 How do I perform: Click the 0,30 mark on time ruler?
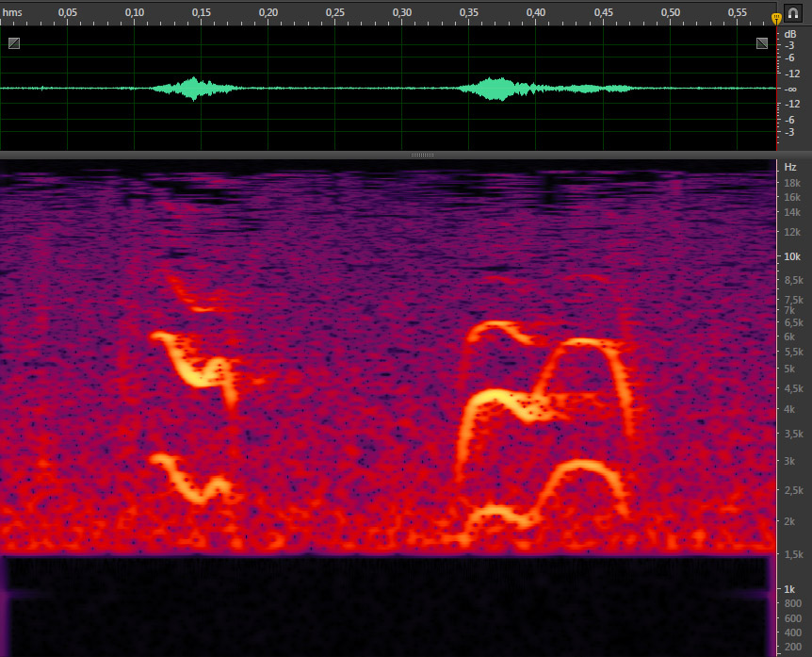(x=402, y=12)
